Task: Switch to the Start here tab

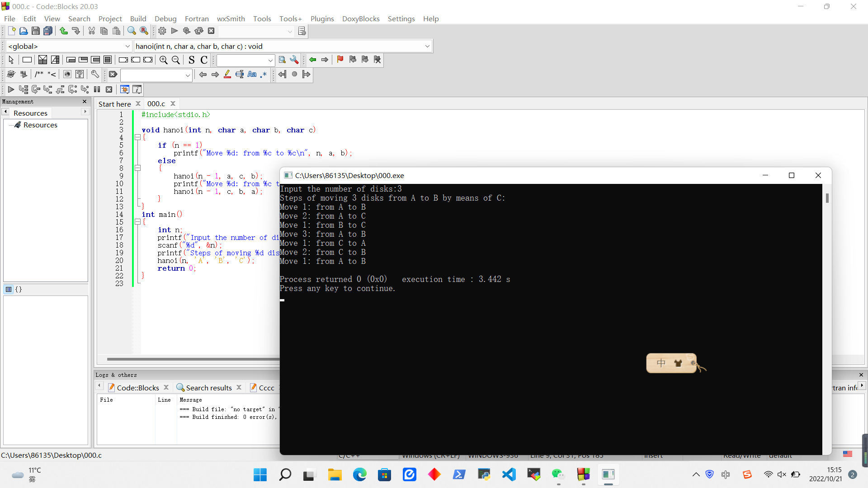Action: tap(114, 103)
